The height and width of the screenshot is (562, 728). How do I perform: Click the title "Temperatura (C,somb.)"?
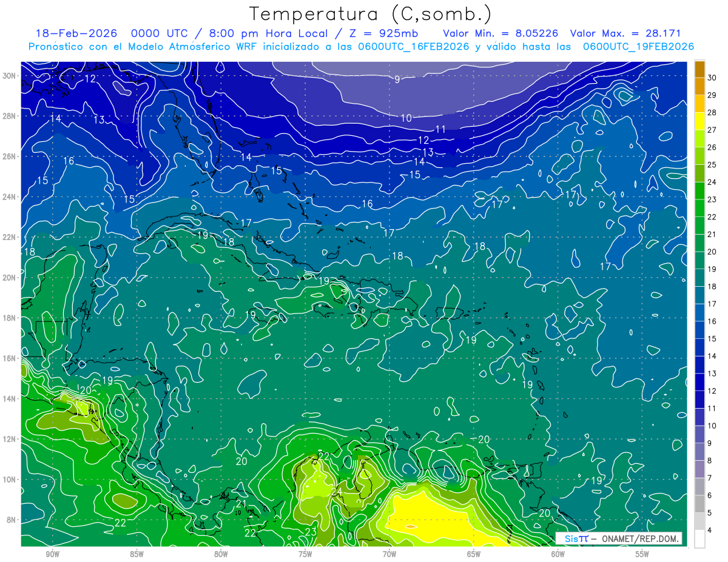click(371, 14)
